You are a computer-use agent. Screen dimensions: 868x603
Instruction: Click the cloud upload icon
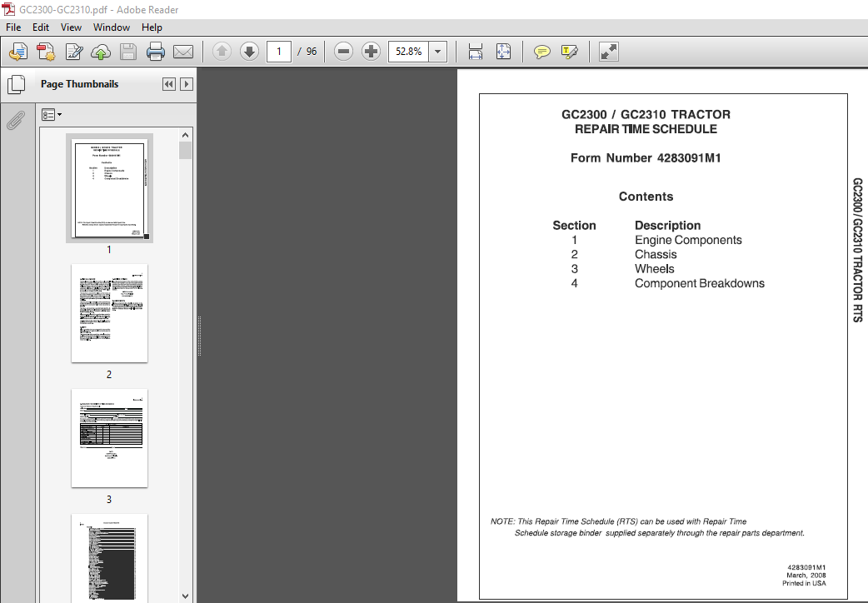pos(101,52)
